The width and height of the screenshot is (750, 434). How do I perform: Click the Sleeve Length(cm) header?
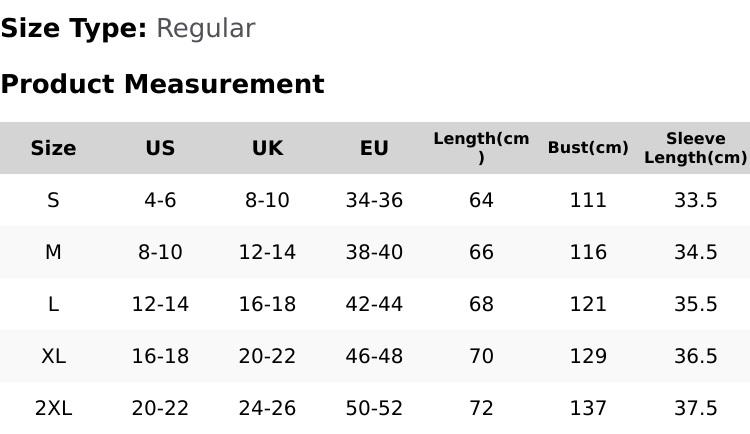(695, 148)
